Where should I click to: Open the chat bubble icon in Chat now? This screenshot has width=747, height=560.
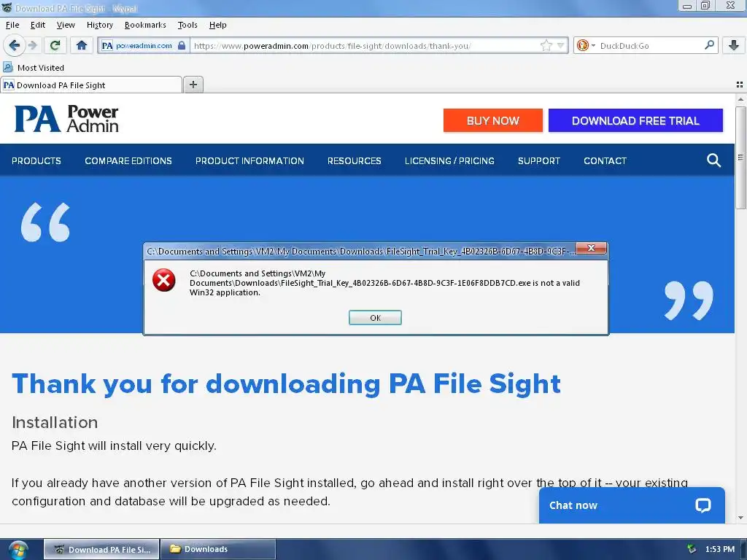703,505
